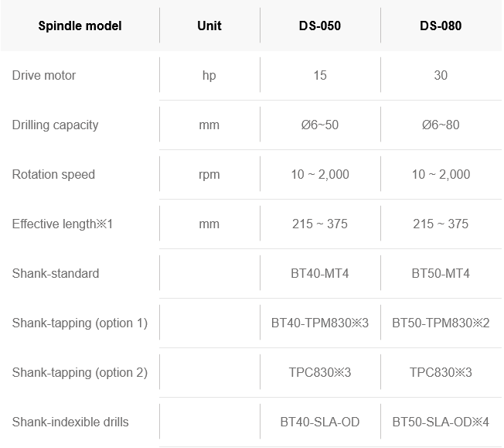
Task: Click the BT40-MT4 shank value
Action: 320,274
